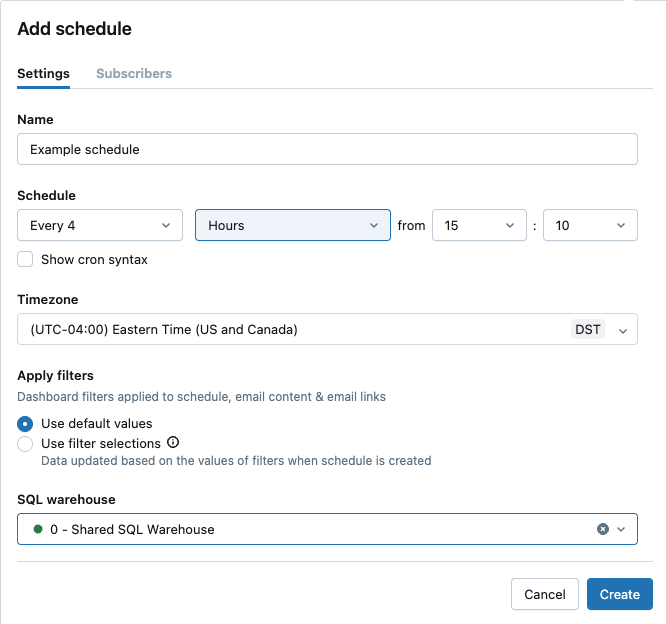Click the DST badge in Timezone
Viewport: 666px width, 624px height.
pos(588,329)
